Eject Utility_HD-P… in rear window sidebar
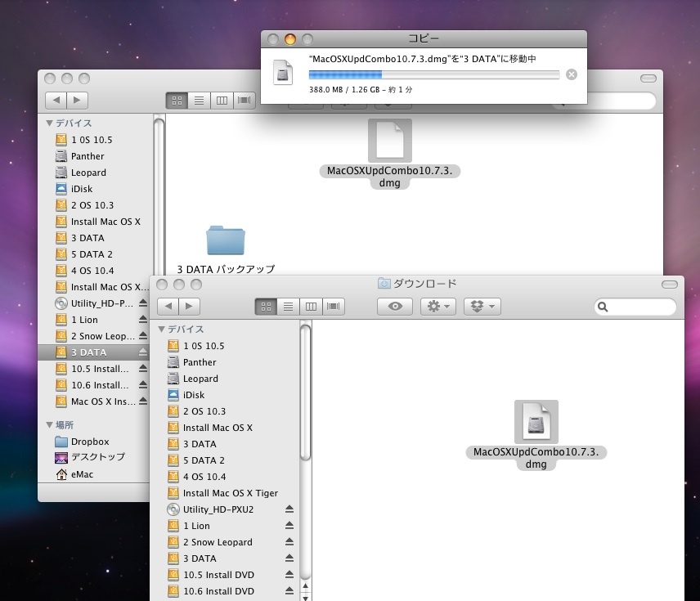 click(x=143, y=303)
